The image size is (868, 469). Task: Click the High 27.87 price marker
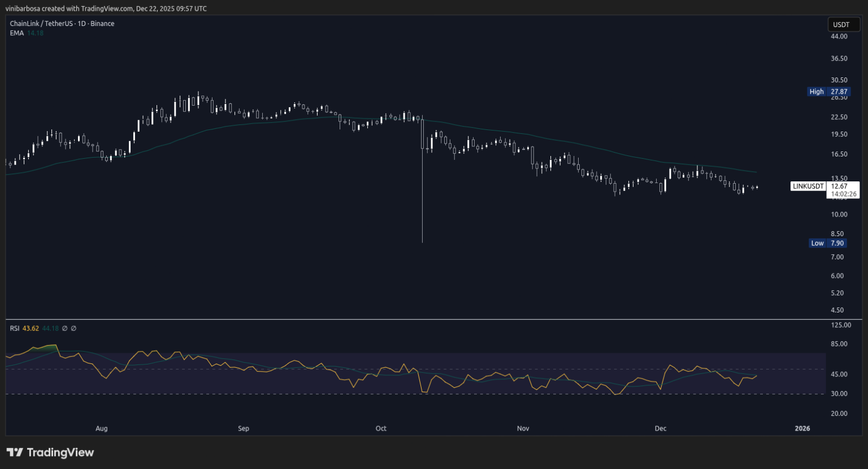coord(828,91)
